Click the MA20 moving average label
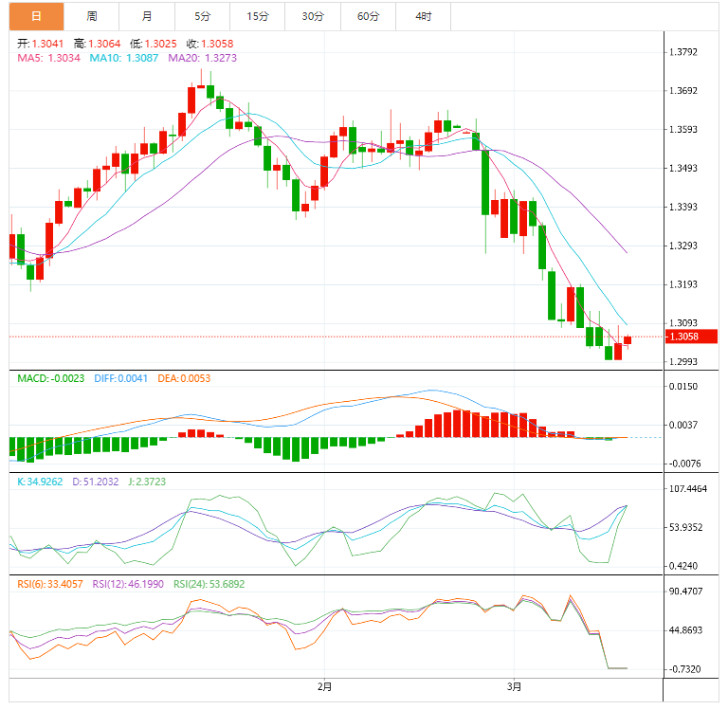728x710 pixels. tap(203, 58)
